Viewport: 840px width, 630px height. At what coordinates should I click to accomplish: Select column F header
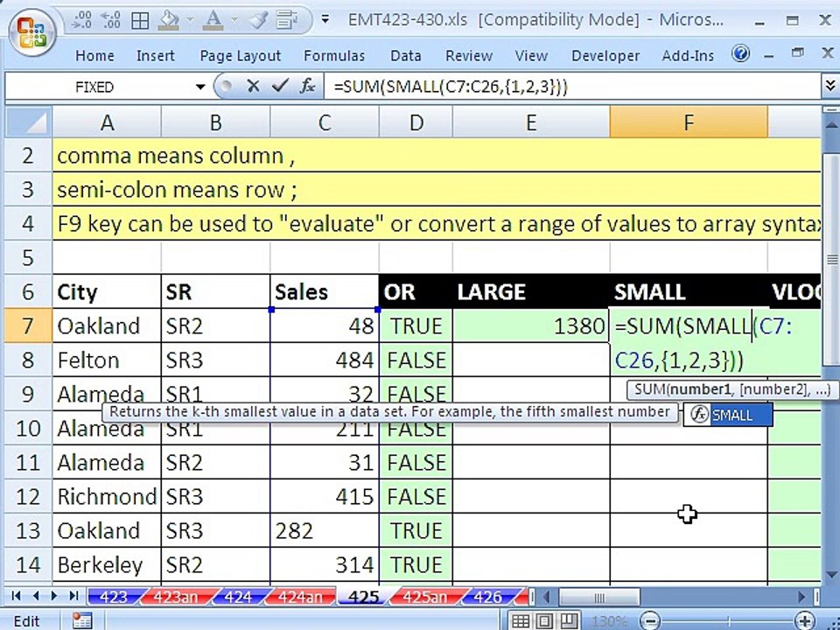pyautogui.click(x=689, y=122)
